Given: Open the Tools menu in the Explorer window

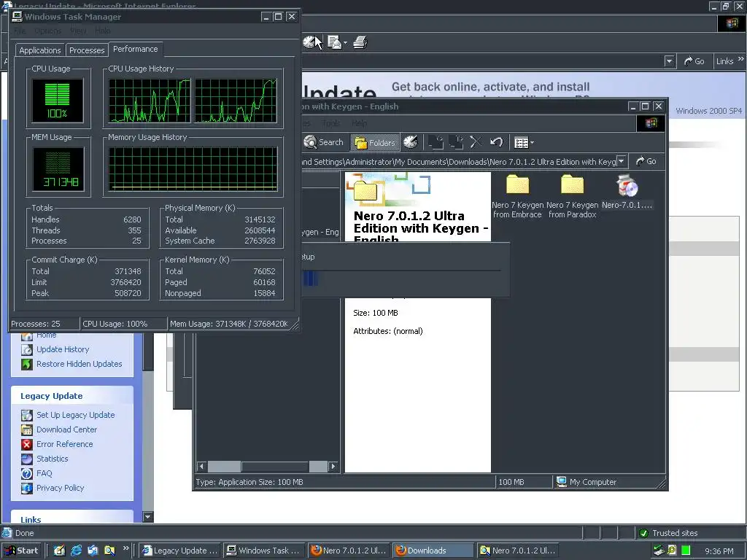Looking at the screenshot, I should 330,123.
